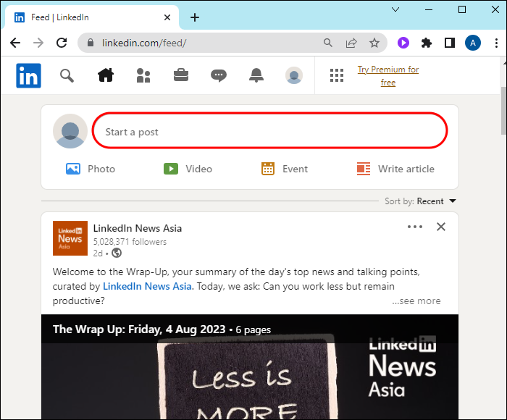Expand Sort by Recent dropdown
507x420 pixels.
[420, 201]
